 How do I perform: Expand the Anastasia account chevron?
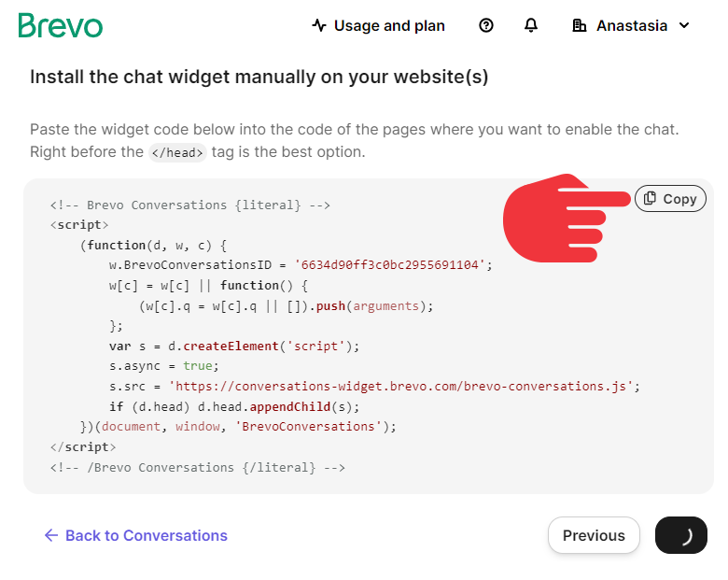click(x=684, y=25)
